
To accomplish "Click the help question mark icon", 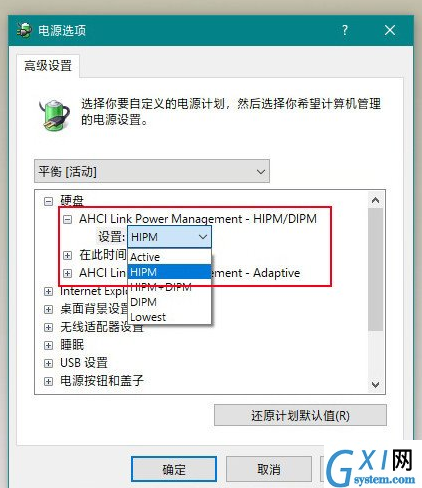I will point(345,30).
